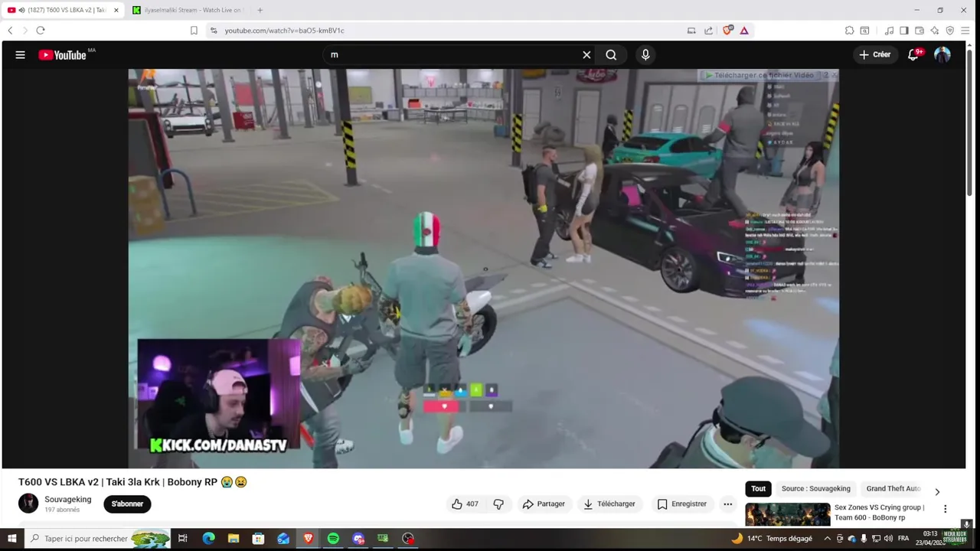Open Brave Wallet icon

click(x=920, y=31)
